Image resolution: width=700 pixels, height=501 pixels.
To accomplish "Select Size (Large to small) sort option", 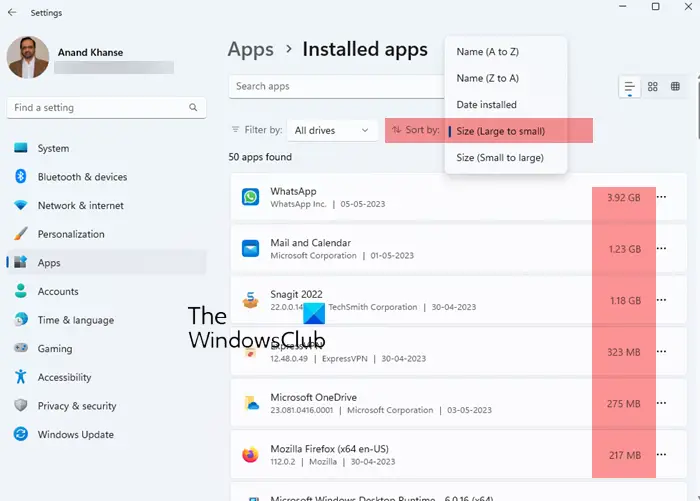I will pos(506,131).
